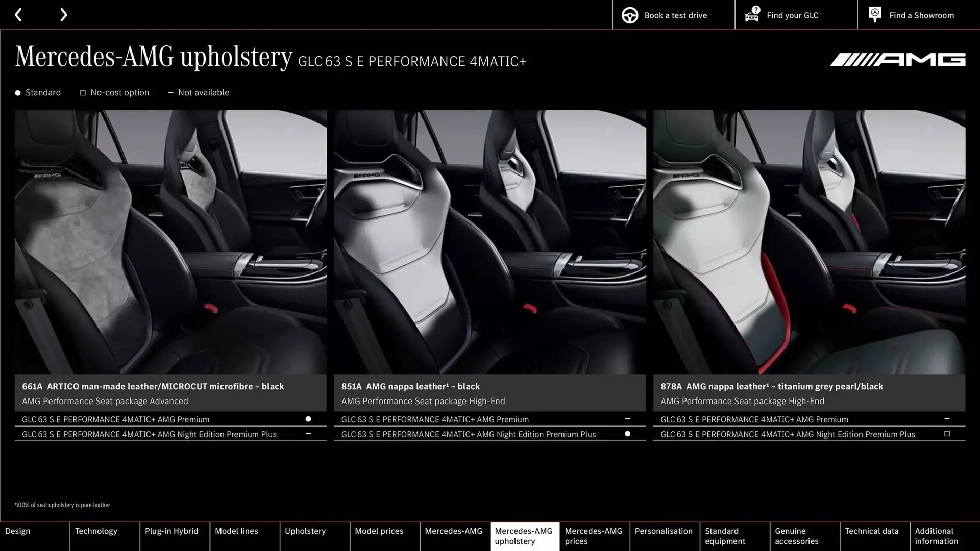The width and height of the screenshot is (980, 551).
Task: Click the standard dot in 661A AMG Premium row
Action: click(308, 419)
